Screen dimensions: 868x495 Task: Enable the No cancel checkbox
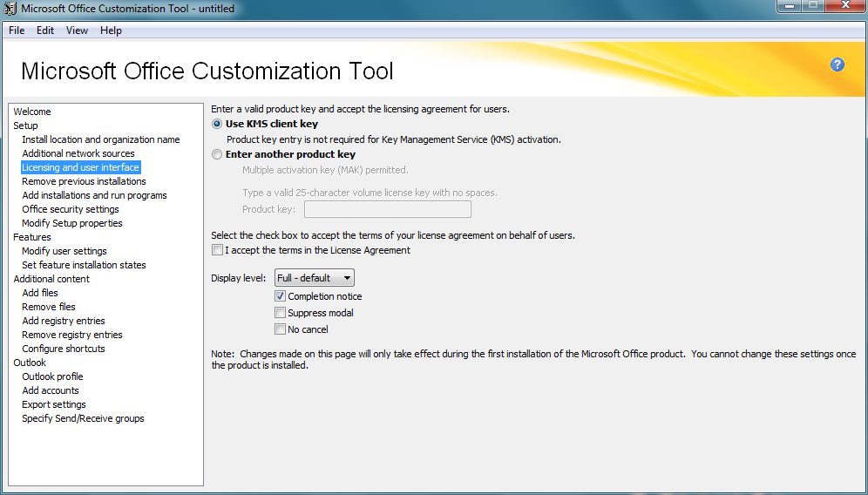click(x=280, y=329)
